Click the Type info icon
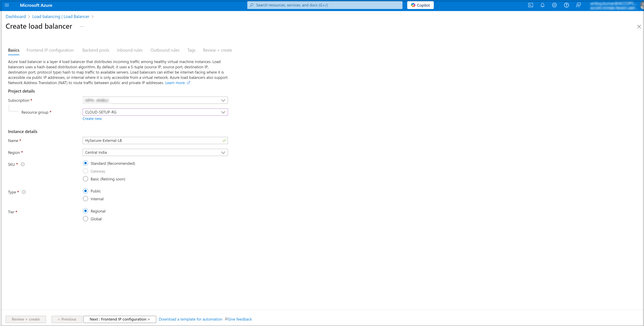The image size is (644, 326). [x=24, y=192]
